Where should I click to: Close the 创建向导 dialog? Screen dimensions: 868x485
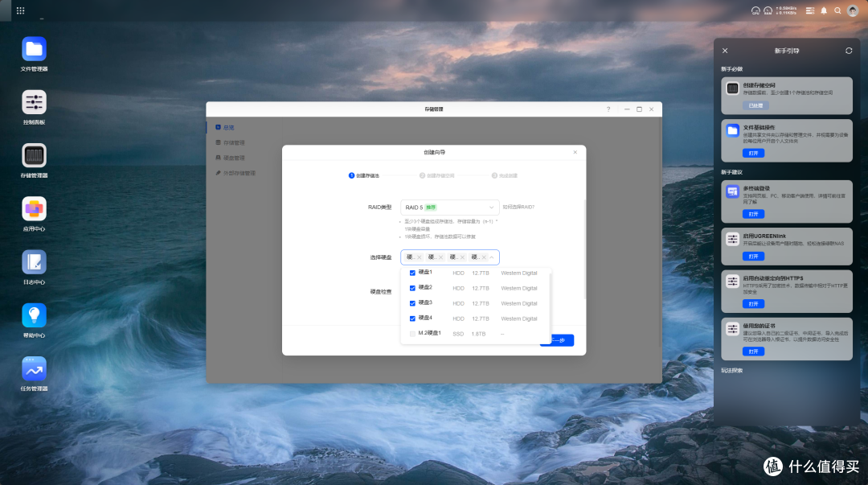575,152
